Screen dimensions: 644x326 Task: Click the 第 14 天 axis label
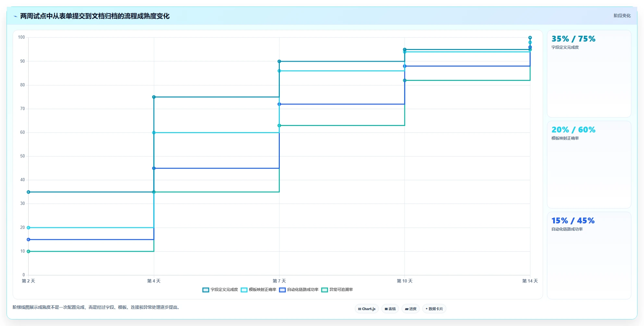click(530, 281)
